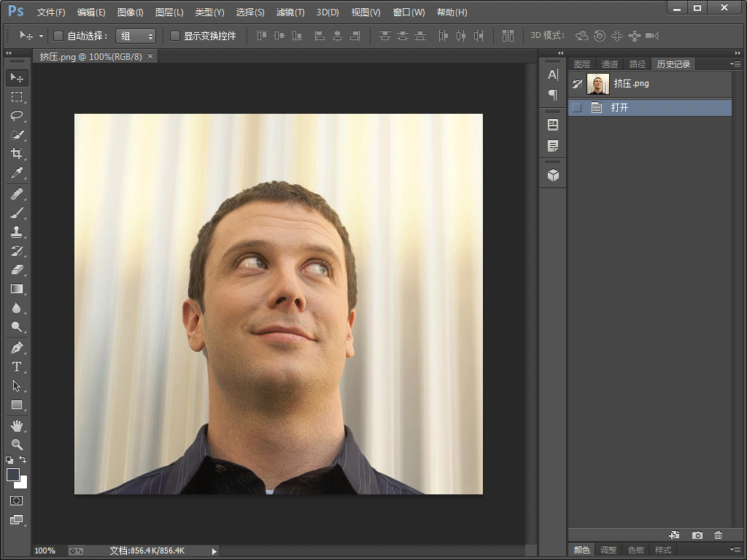Switch to the 图层 tab
The image size is (747, 560).
581,64
